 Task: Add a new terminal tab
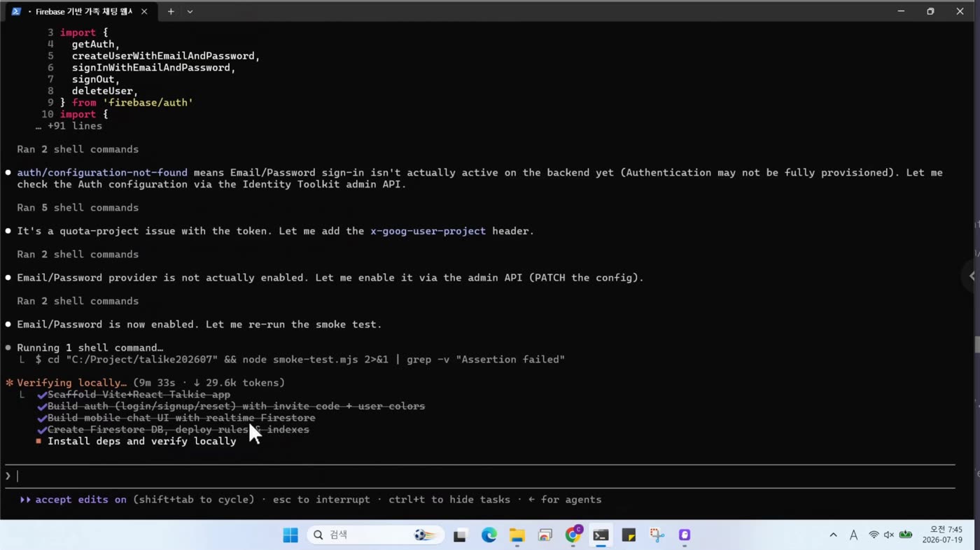(170, 12)
